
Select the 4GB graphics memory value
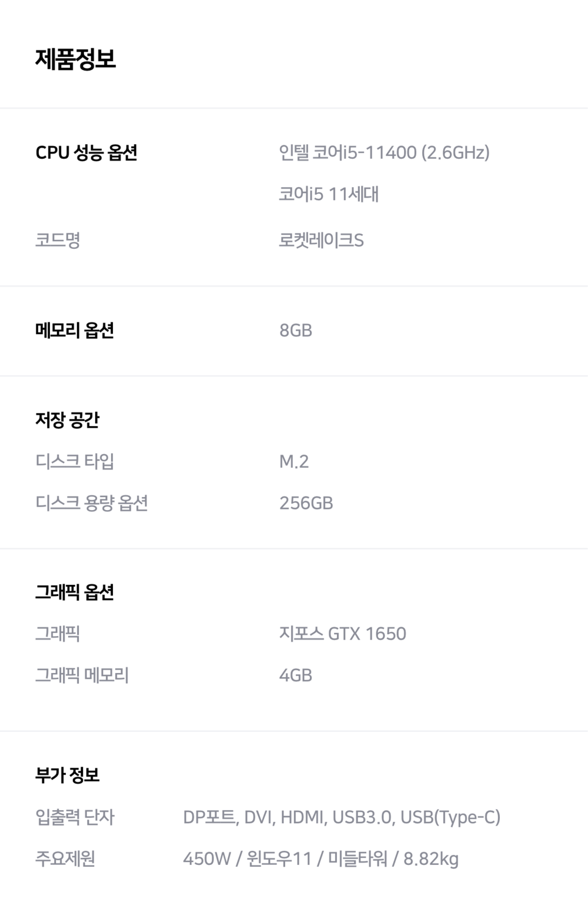[295, 675]
